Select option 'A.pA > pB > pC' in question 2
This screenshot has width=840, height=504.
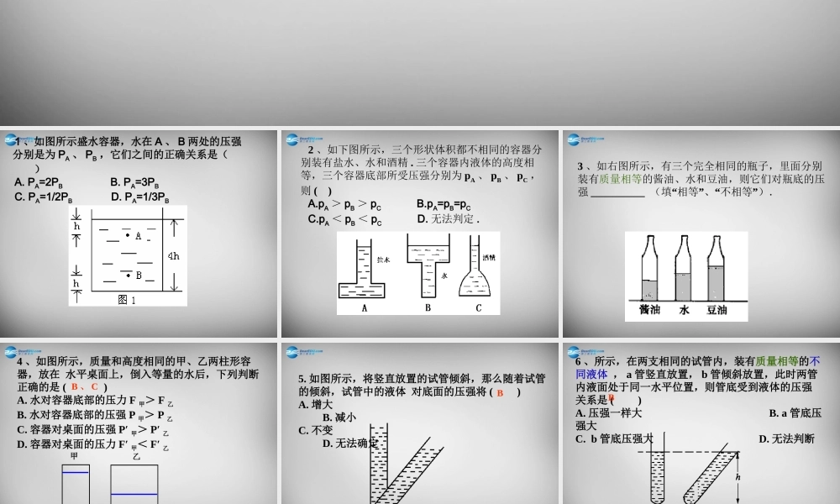pos(344,205)
